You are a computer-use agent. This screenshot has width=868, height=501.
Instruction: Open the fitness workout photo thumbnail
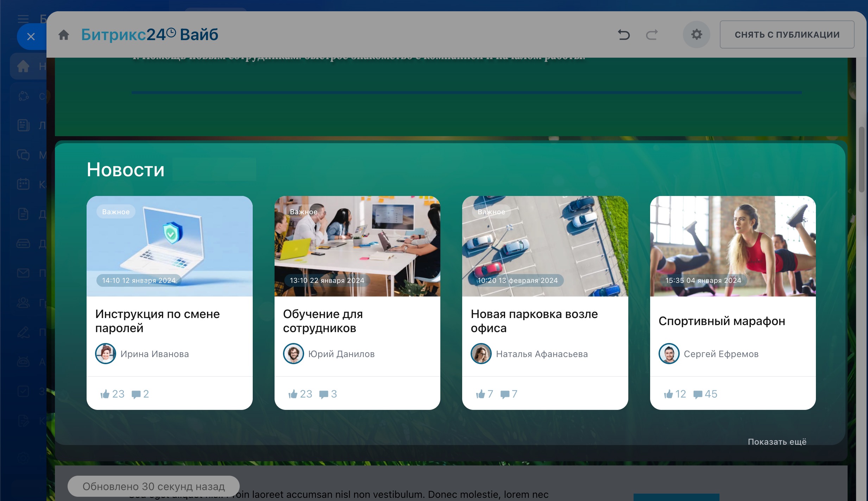pyautogui.click(x=733, y=246)
